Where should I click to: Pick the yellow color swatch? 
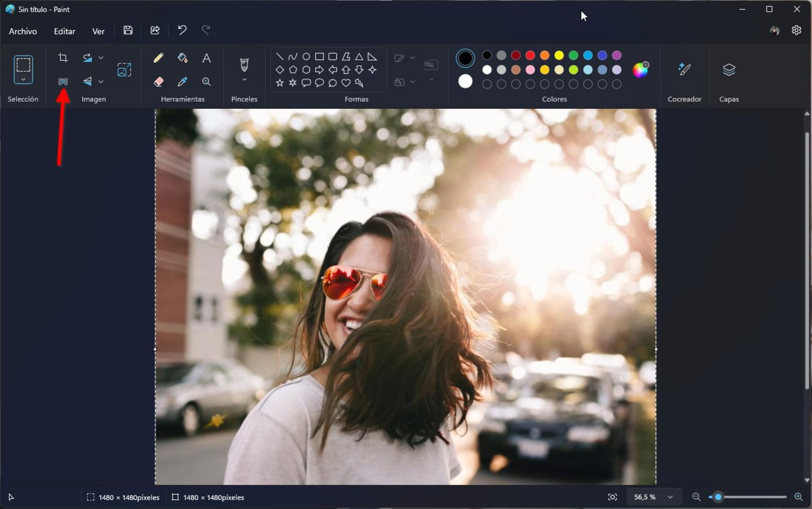pyautogui.click(x=559, y=55)
